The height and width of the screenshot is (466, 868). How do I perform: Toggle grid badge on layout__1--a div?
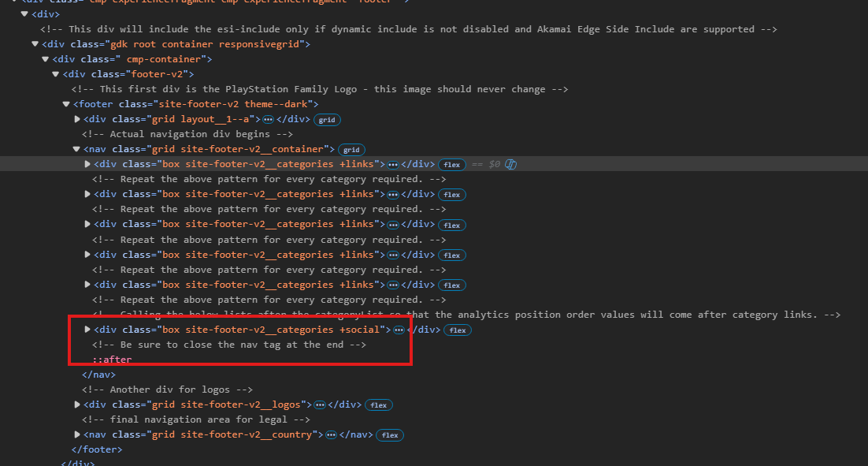coord(327,120)
